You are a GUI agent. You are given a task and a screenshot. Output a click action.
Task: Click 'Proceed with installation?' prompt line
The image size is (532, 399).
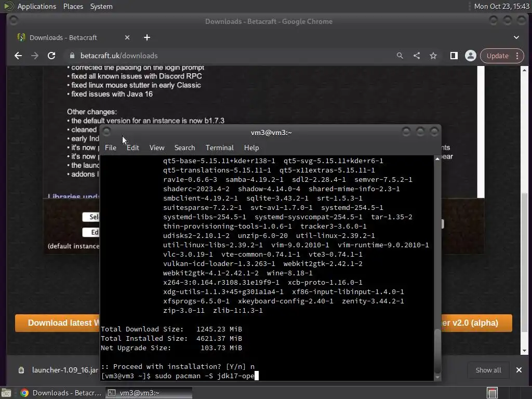[x=178, y=366]
